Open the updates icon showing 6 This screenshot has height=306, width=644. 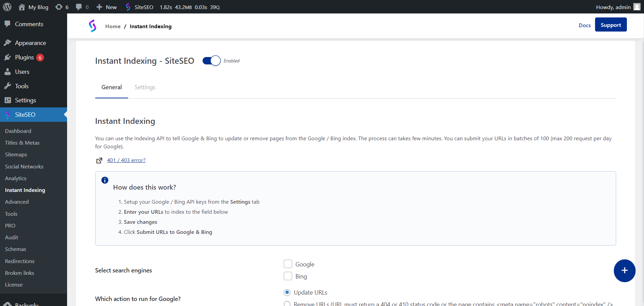[59, 7]
